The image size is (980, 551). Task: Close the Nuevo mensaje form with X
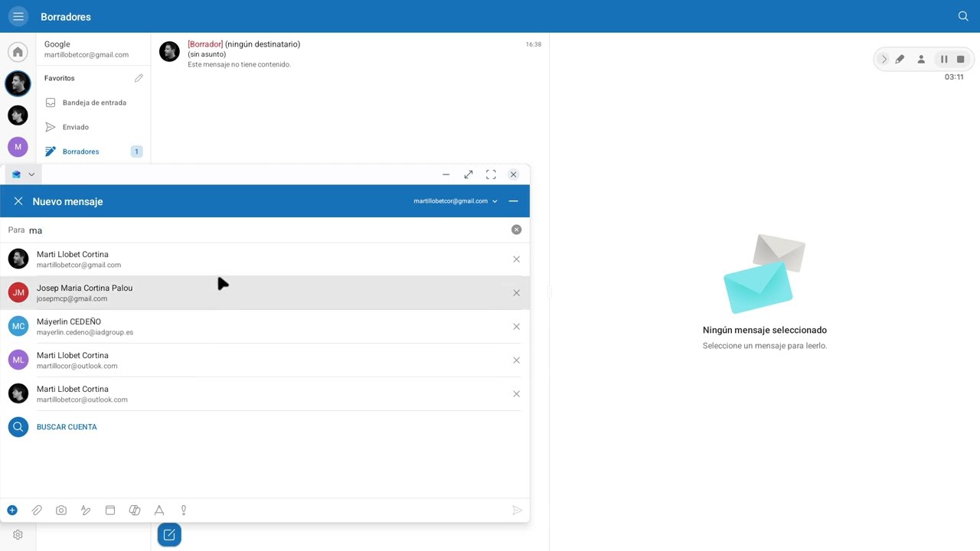[18, 201]
